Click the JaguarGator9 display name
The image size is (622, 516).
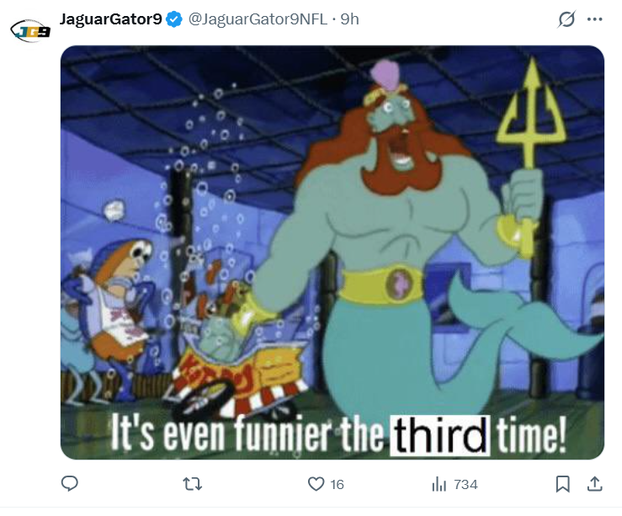[111, 19]
